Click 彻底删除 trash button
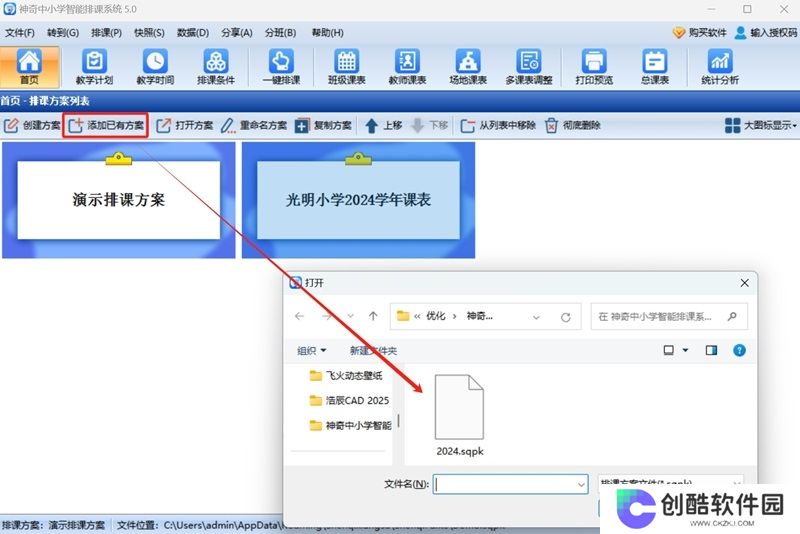Viewport: 800px width, 534px height. 572,125
